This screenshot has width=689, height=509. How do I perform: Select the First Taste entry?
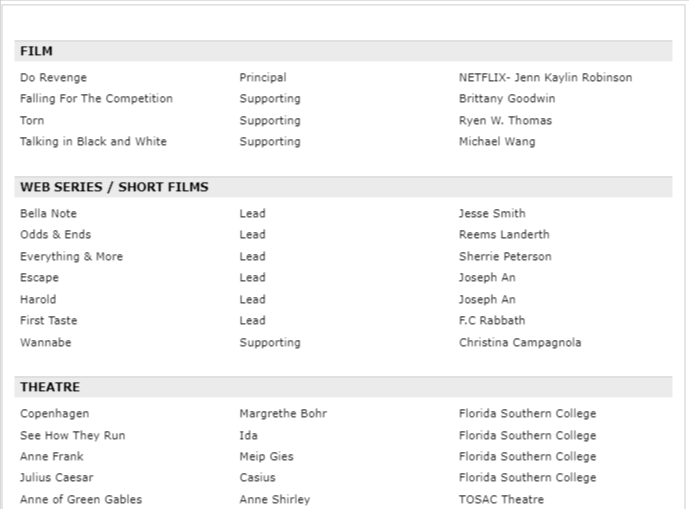(48, 321)
